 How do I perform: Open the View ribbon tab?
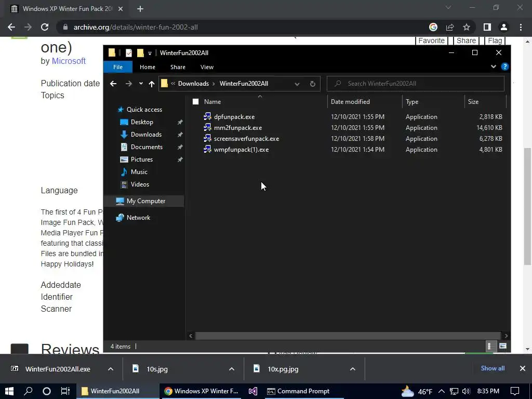click(207, 67)
